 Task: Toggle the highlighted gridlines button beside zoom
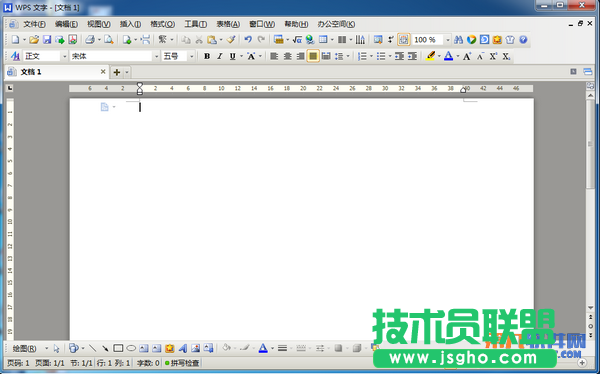point(403,39)
